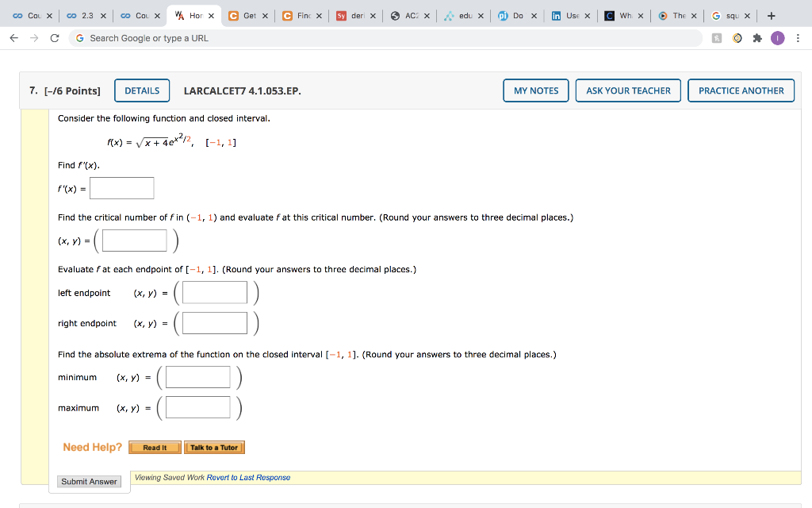This screenshot has width=812, height=508.
Task: Click the f'(x) answer input box
Action: click(121, 187)
